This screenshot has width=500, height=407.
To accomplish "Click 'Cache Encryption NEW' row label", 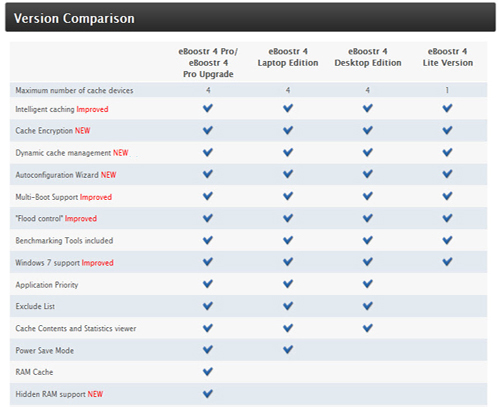I will pos(53,131).
